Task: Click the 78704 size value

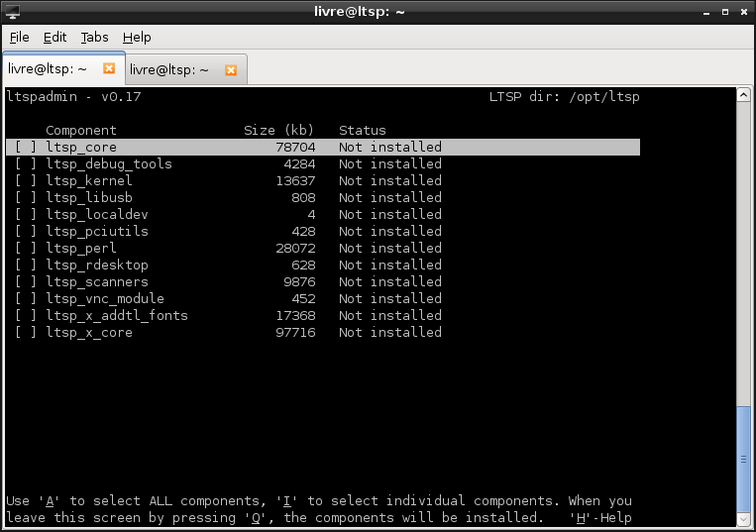Action: (295, 147)
